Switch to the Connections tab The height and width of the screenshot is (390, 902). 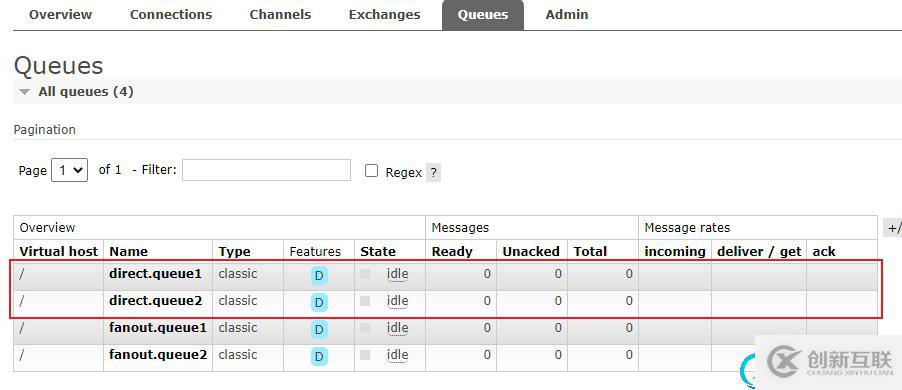tap(171, 14)
